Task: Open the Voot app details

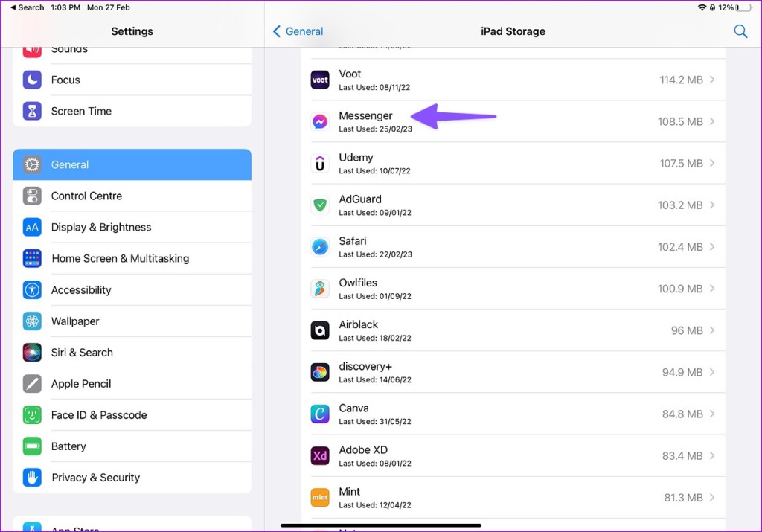Action: [x=513, y=80]
